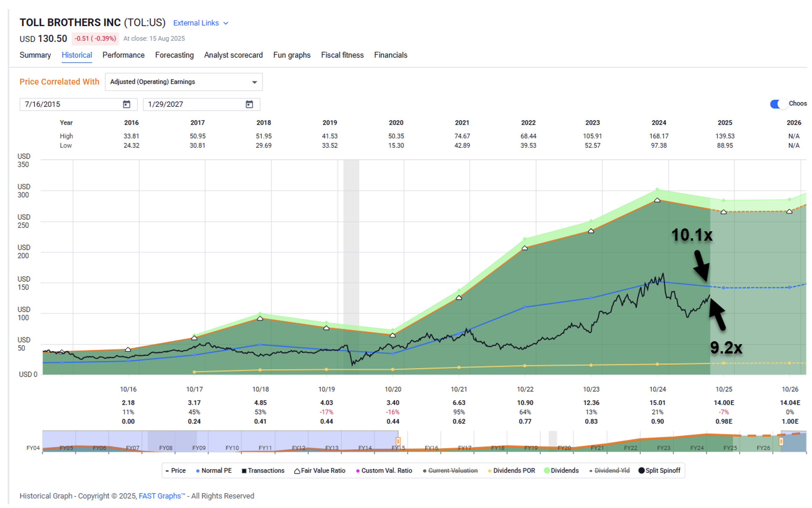Image resolution: width=812 pixels, height=508 pixels.
Task: Expand the External Links chevron
Action: (x=226, y=23)
